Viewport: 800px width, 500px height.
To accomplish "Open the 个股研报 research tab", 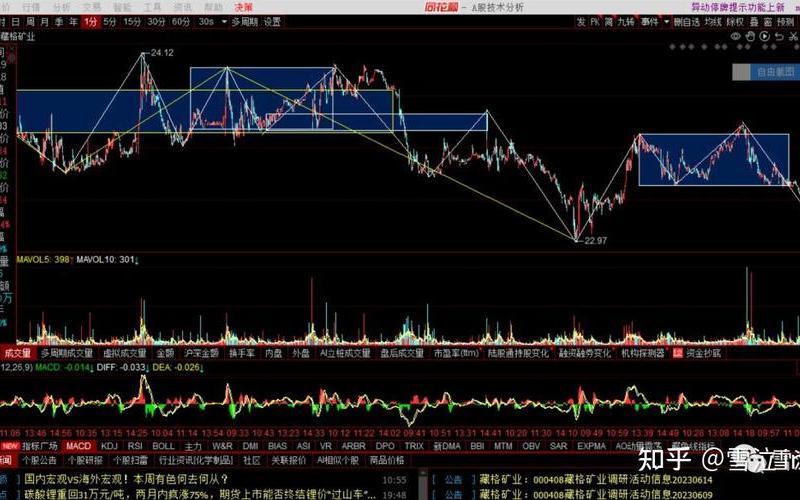I will point(85,461).
